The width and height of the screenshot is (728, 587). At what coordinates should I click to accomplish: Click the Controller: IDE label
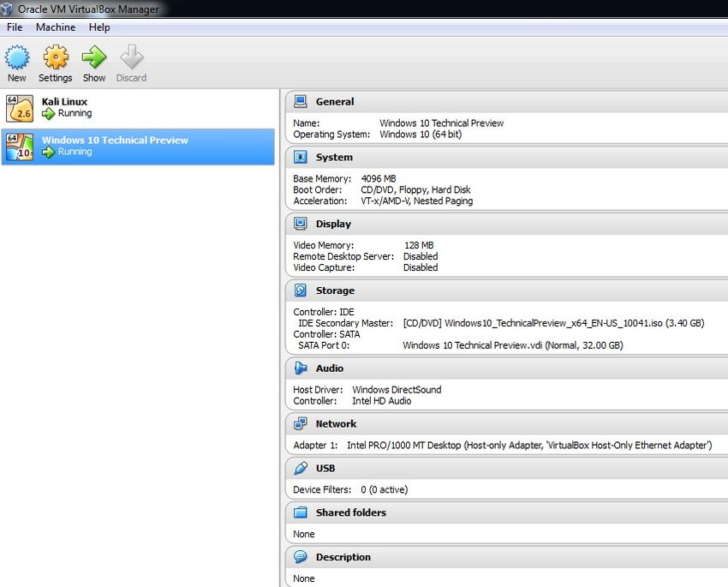tap(324, 312)
